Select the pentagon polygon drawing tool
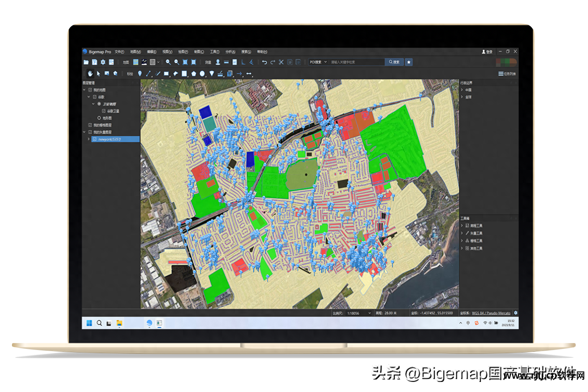Viewport: 588px width, 392px height. pos(193,74)
